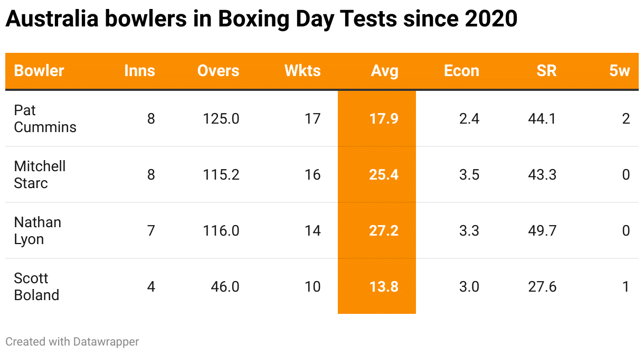The image size is (644, 354).
Task: Click the chart title heading text
Action: (261, 20)
